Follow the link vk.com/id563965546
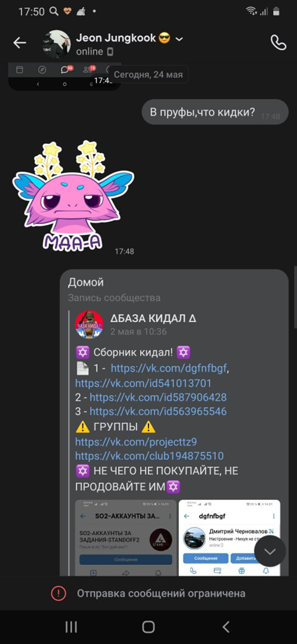Viewport: 297px width, 644px height. [x=157, y=411]
